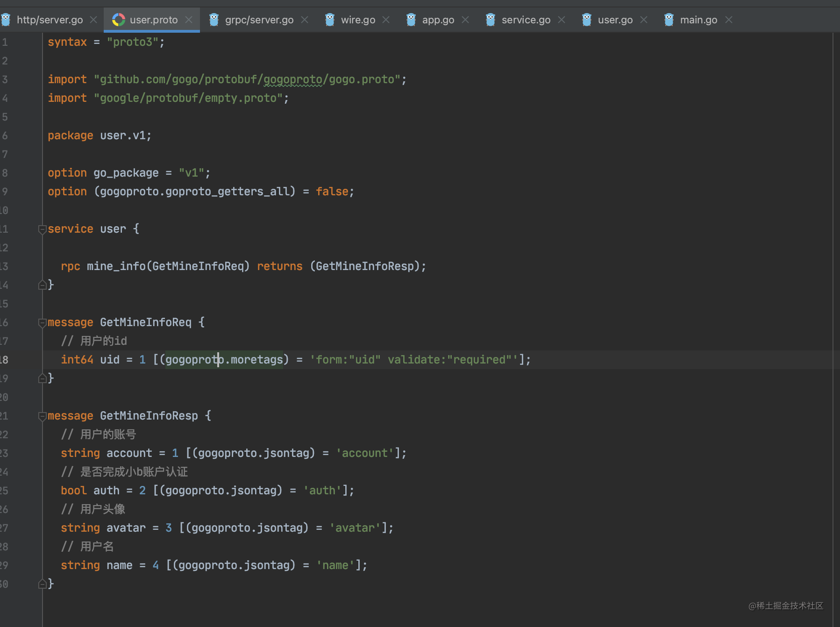Image resolution: width=840 pixels, height=627 pixels.
Task: Click the fold end marker of GetMineInfoResp
Action: (43, 584)
